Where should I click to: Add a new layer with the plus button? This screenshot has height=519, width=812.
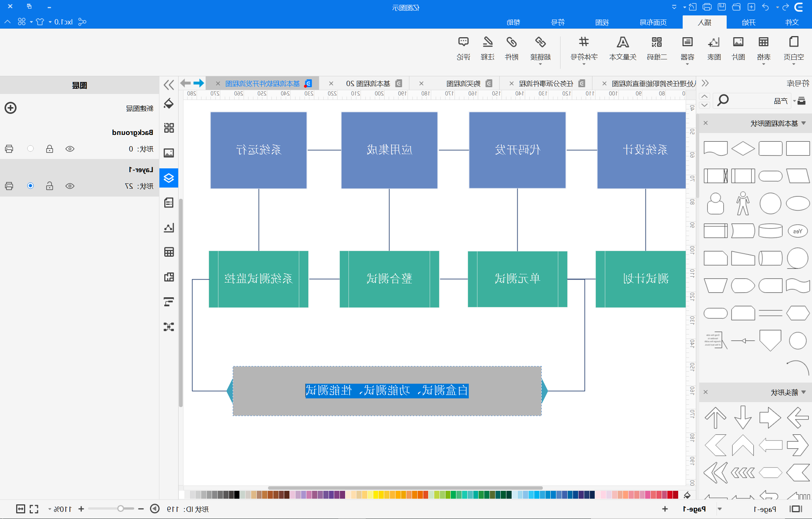point(11,108)
